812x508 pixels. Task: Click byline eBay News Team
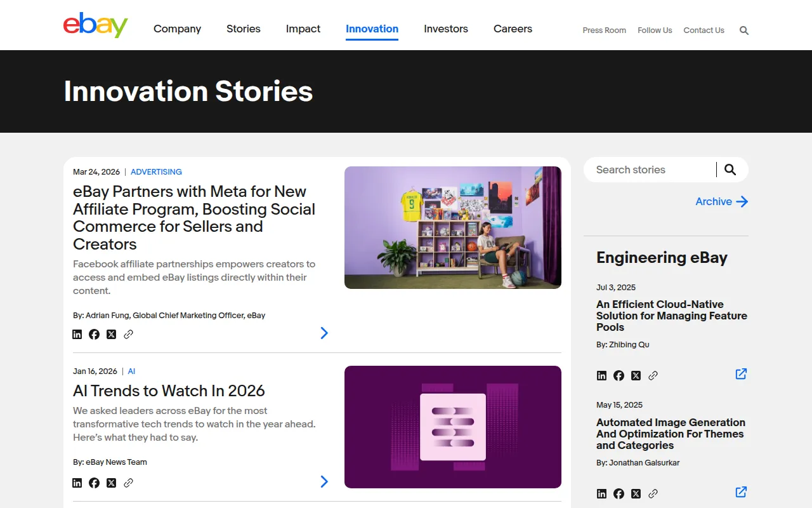pos(110,462)
